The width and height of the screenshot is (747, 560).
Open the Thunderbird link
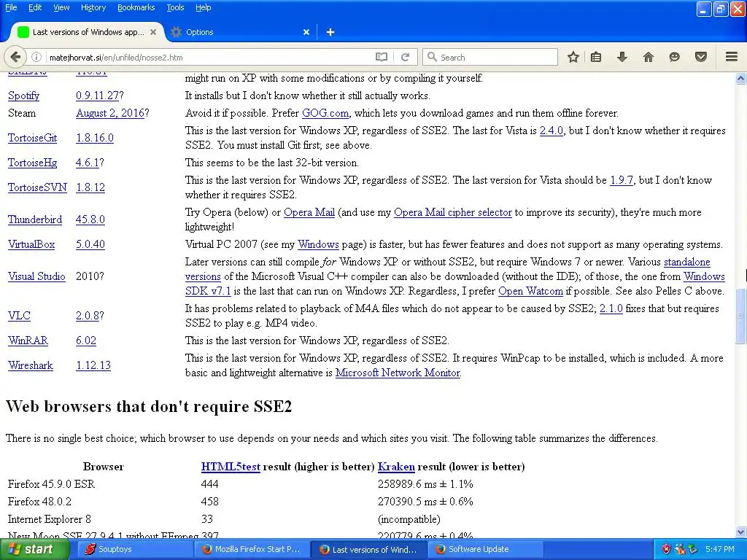point(35,219)
